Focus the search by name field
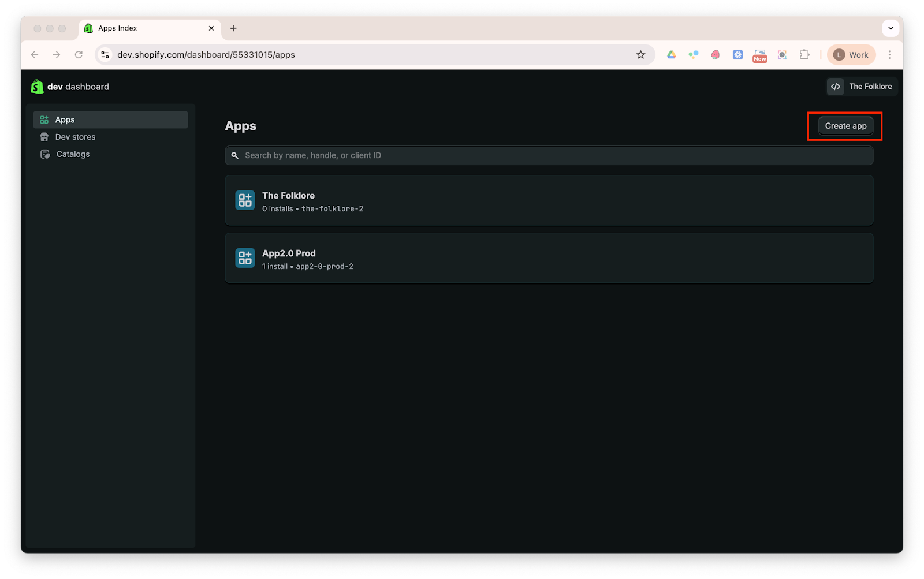This screenshot has width=924, height=579. (549, 155)
